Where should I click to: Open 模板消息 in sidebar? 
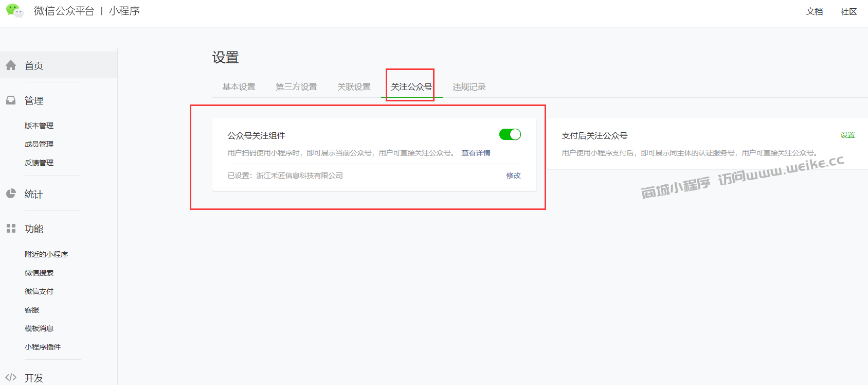click(x=39, y=328)
